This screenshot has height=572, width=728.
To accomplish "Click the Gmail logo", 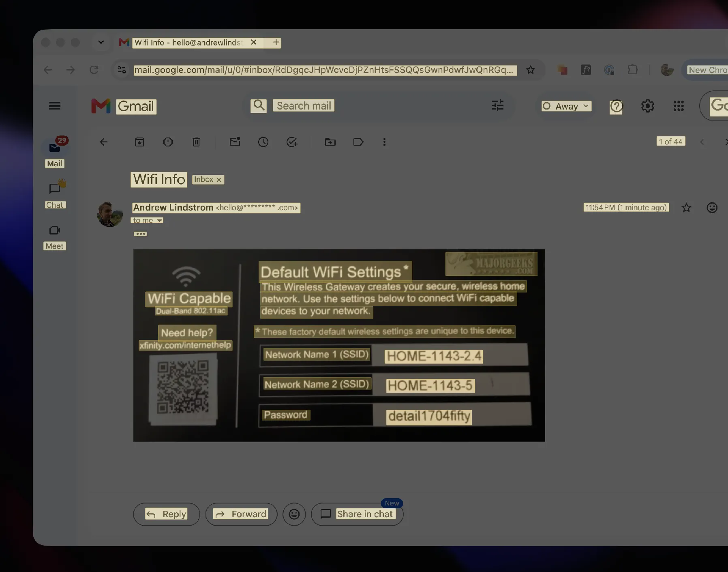I will click(x=124, y=106).
